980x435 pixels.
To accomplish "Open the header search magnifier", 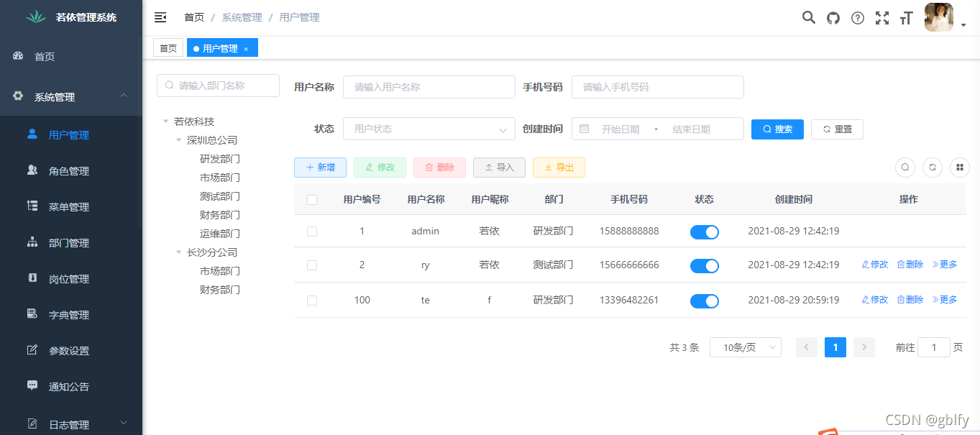I will 809,18.
